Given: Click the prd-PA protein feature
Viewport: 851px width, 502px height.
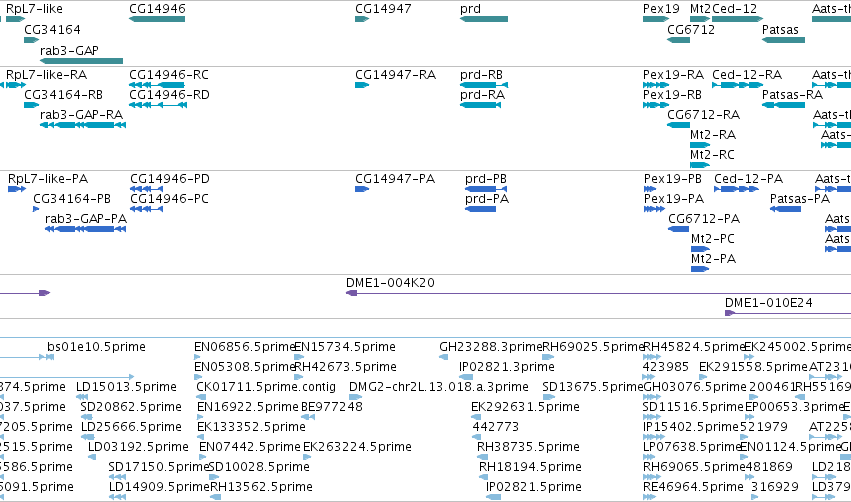Looking at the screenshot, I should tap(481, 209).
